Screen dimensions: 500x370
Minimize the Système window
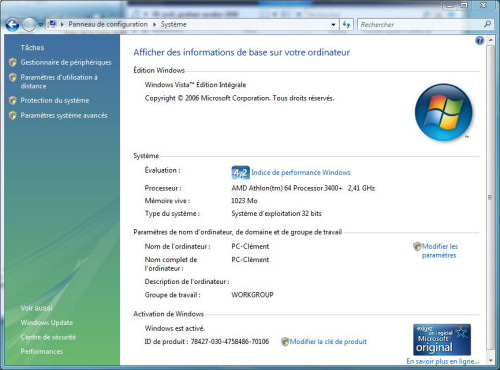click(450, 5)
